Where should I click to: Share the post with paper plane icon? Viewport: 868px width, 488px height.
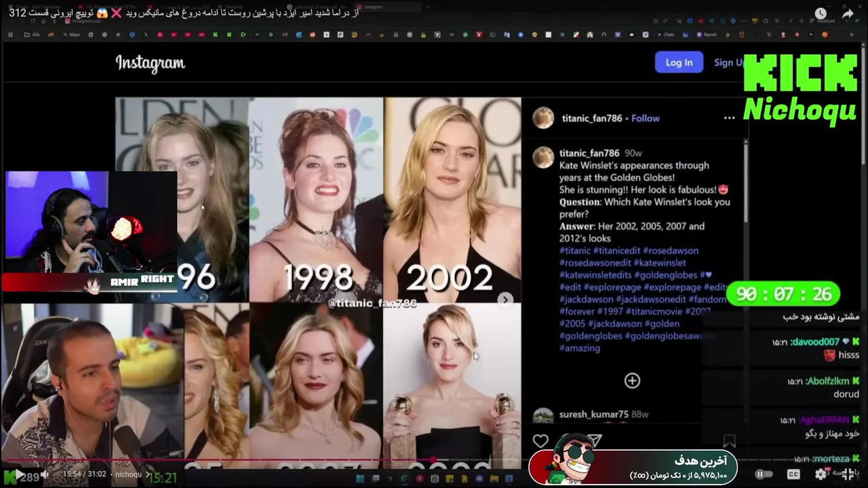[595, 441]
